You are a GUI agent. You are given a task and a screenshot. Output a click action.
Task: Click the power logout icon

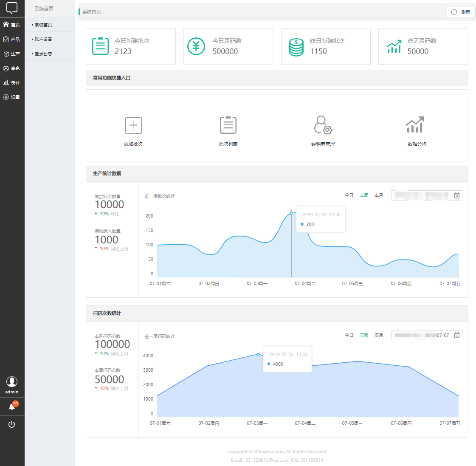pos(12,424)
